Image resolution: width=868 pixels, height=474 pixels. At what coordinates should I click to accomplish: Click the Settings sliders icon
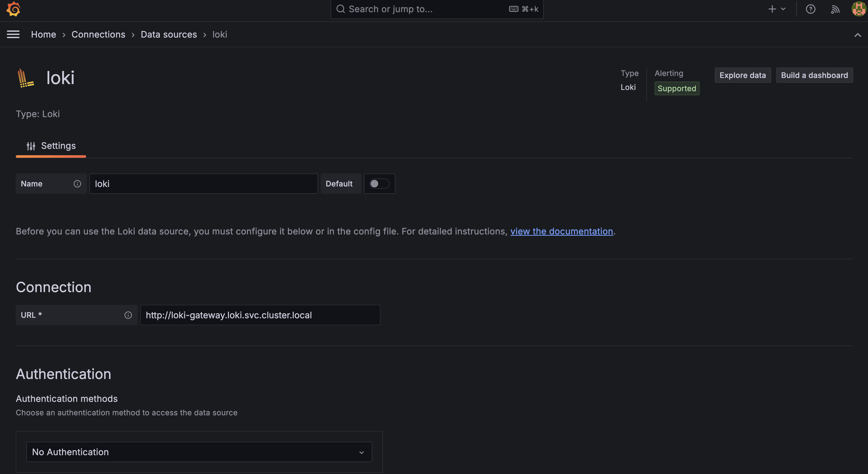(31, 146)
